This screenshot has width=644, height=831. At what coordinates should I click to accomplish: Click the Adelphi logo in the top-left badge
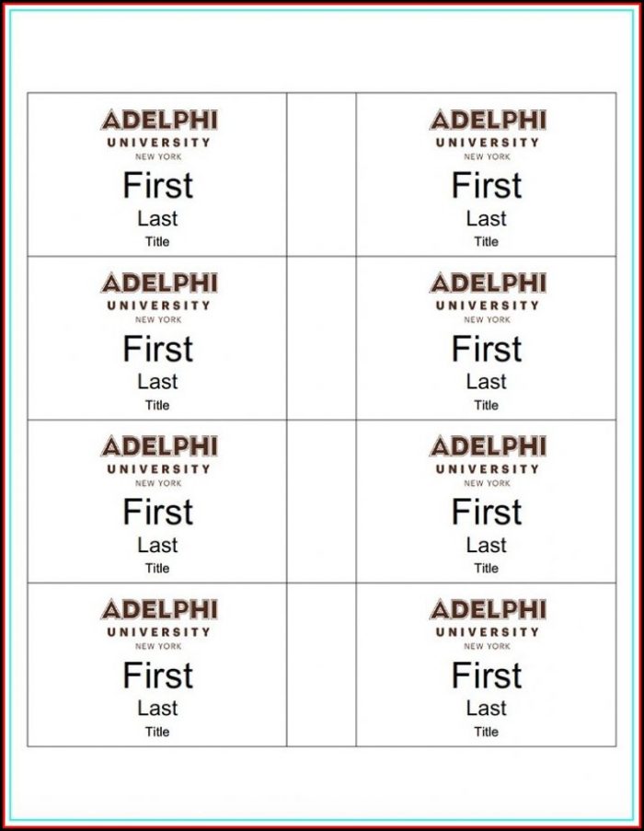click(x=158, y=133)
